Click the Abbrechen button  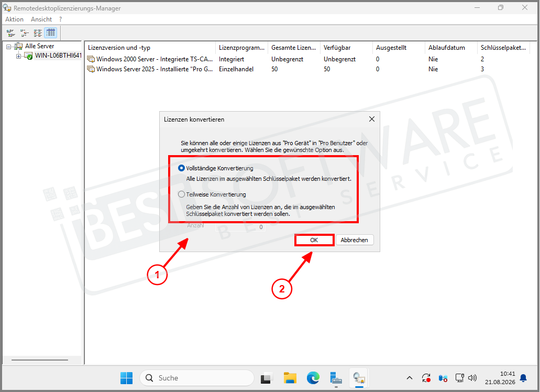coord(355,240)
